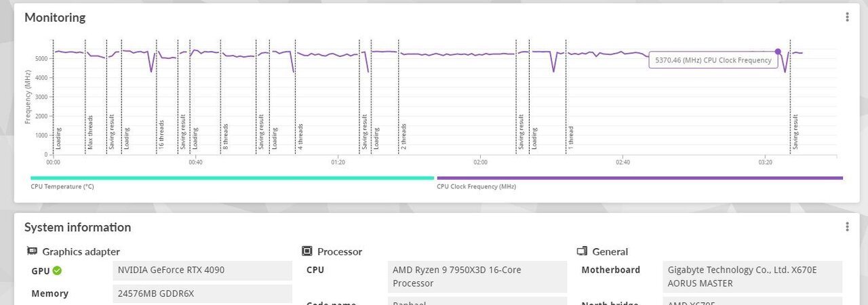Select the 2 threads marker on graph
The height and width of the screenshot is (305, 868).
point(404,137)
